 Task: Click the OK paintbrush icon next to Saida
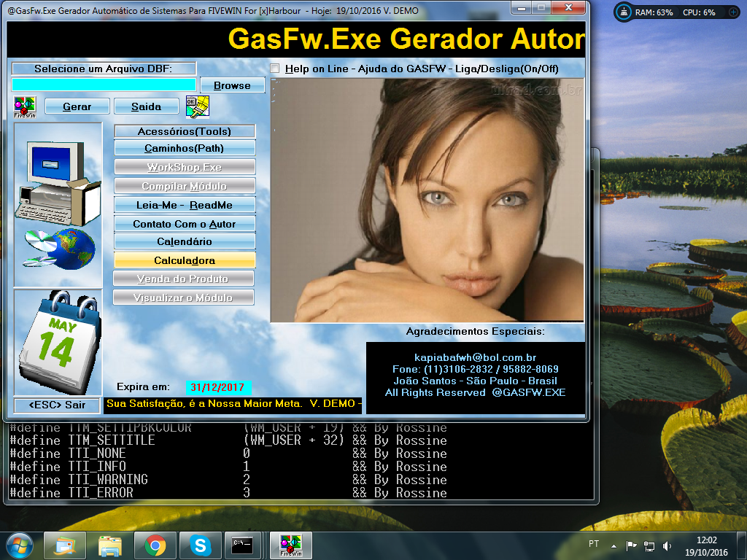(x=197, y=106)
